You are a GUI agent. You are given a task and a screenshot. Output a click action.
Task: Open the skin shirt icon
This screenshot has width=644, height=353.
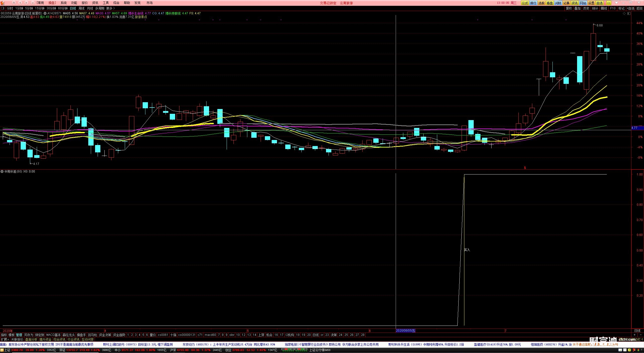tap(616, 3)
